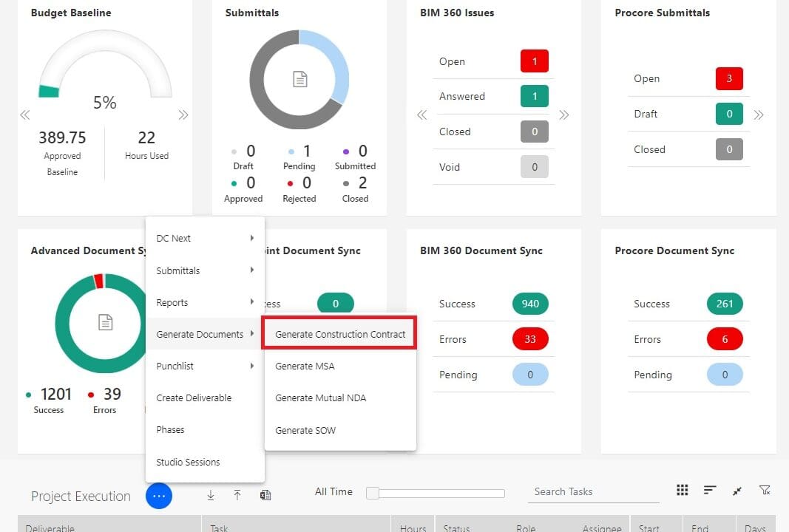Open Studio Sessions from menu
Image resolution: width=789 pixels, height=532 pixels.
click(x=188, y=462)
